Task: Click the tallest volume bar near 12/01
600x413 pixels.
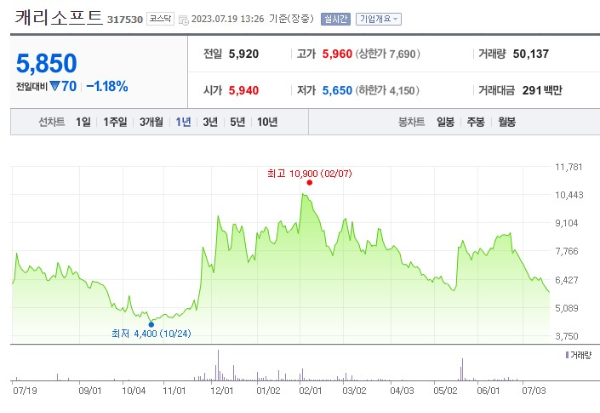Action: click(x=218, y=365)
